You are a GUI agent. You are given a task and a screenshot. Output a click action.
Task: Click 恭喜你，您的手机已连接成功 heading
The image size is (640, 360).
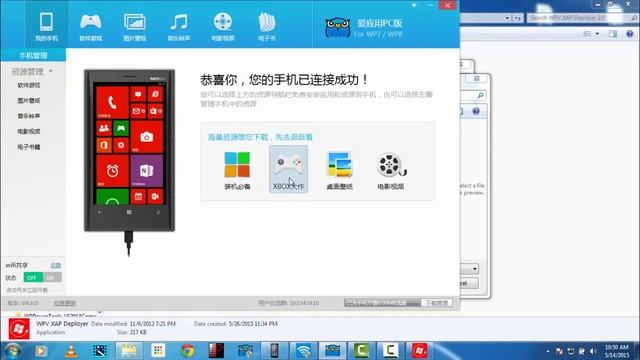pos(284,80)
